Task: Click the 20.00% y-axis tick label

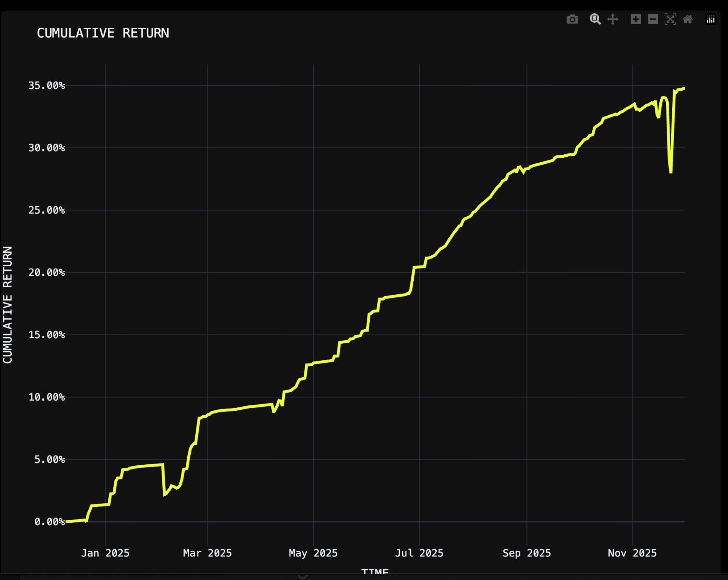Action: tap(47, 273)
